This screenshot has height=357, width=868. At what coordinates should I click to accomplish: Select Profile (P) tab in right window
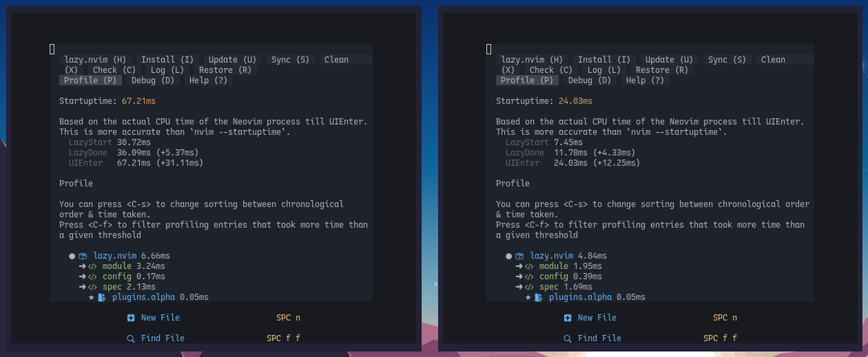tap(527, 80)
